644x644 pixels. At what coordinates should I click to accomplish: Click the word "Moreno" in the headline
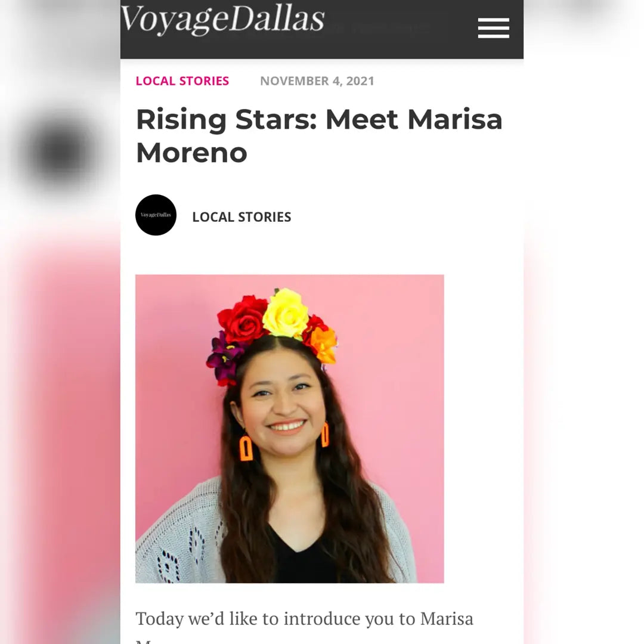pos(191,153)
